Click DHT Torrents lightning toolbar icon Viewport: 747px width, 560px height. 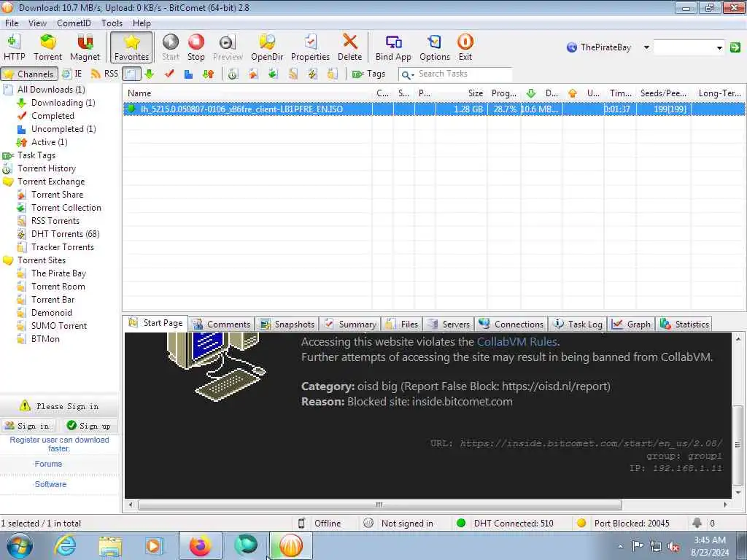point(312,74)
